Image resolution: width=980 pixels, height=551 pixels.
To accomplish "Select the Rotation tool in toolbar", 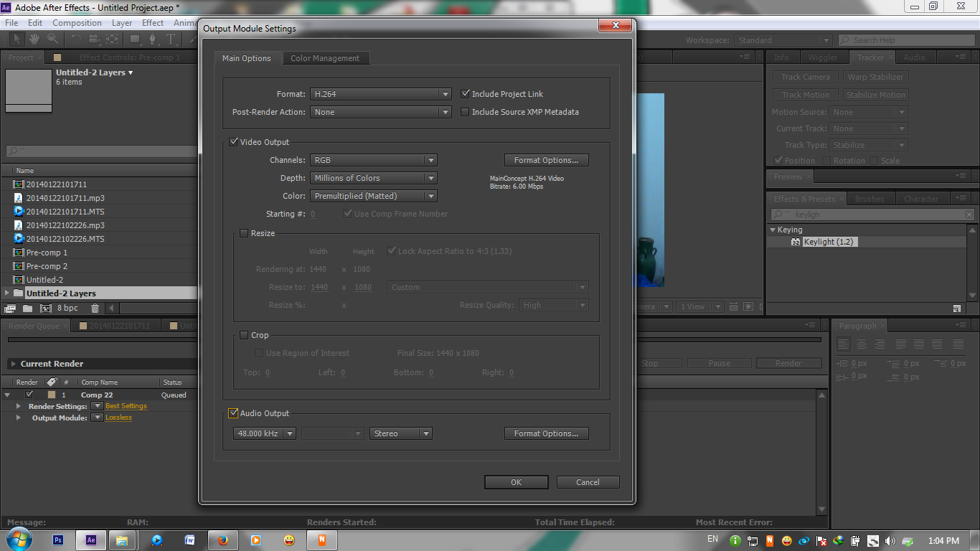I will coord(76,39).
